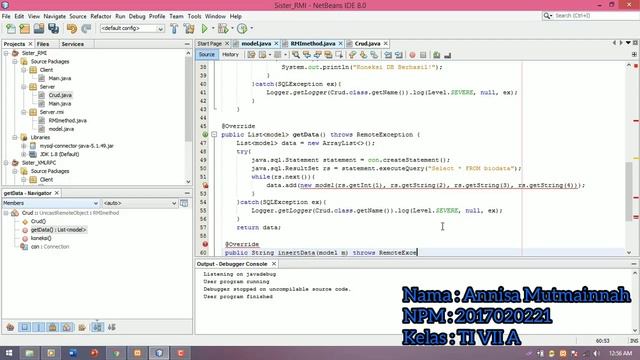640x360 pixels.
Task: Click the Debug Project toolbar icon
Action: (x=223, y=29)
